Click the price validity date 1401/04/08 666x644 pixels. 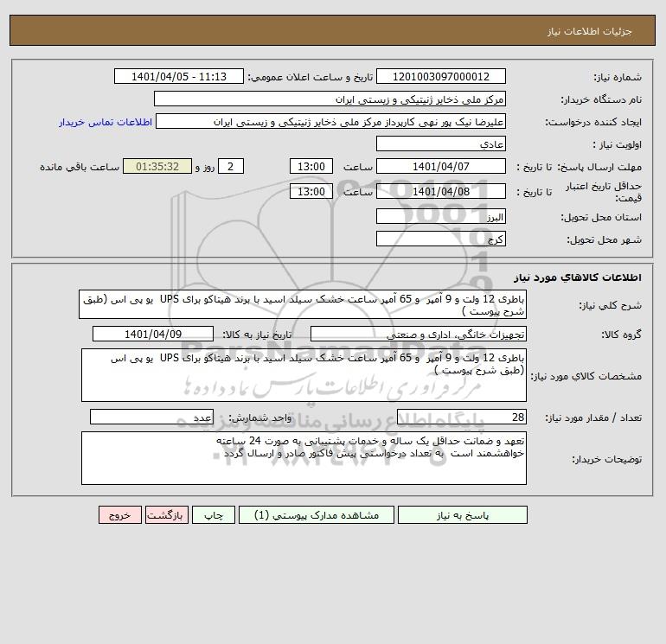(441, 191)
